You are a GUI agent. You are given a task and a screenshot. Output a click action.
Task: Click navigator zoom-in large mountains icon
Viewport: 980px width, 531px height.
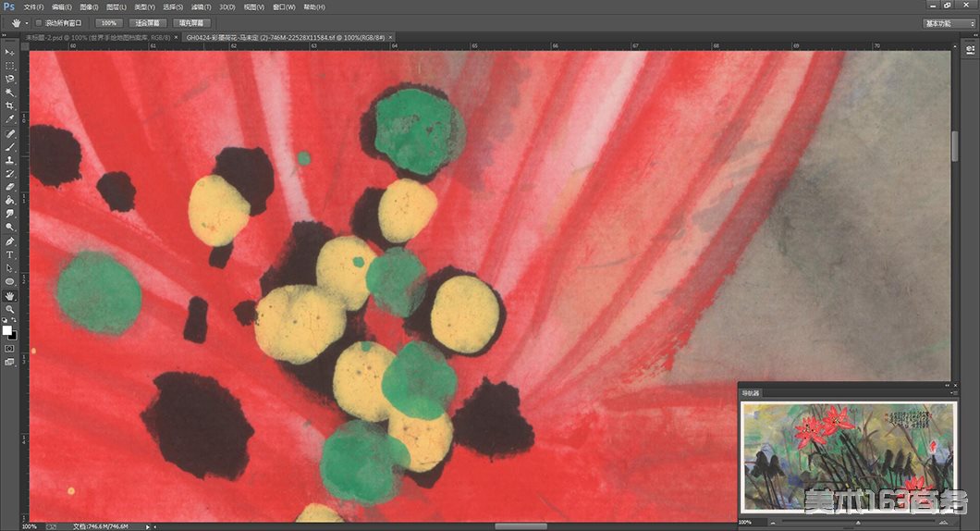coord(943,523)
